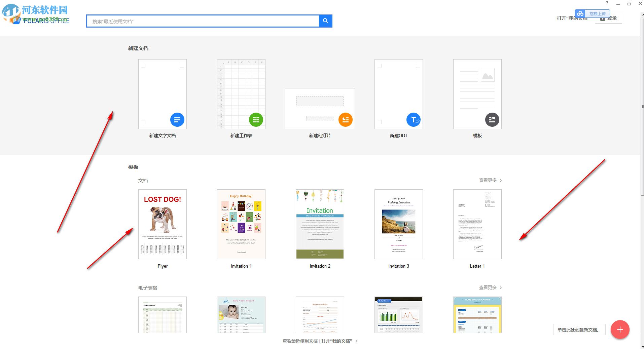The image size is (644, 349).
Task: Restore down the Polaris Office window
Action: [629, 3]
